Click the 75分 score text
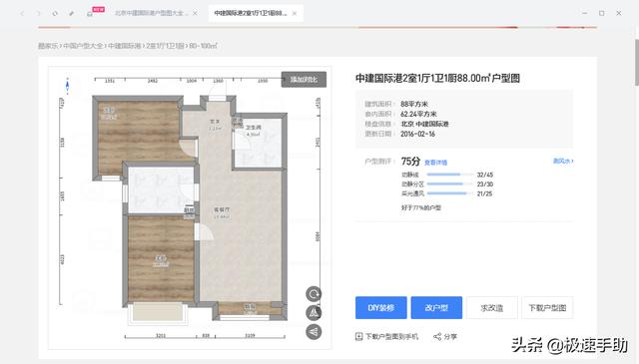The height and width of the screenshot is (364, 639). coord(410,162)
